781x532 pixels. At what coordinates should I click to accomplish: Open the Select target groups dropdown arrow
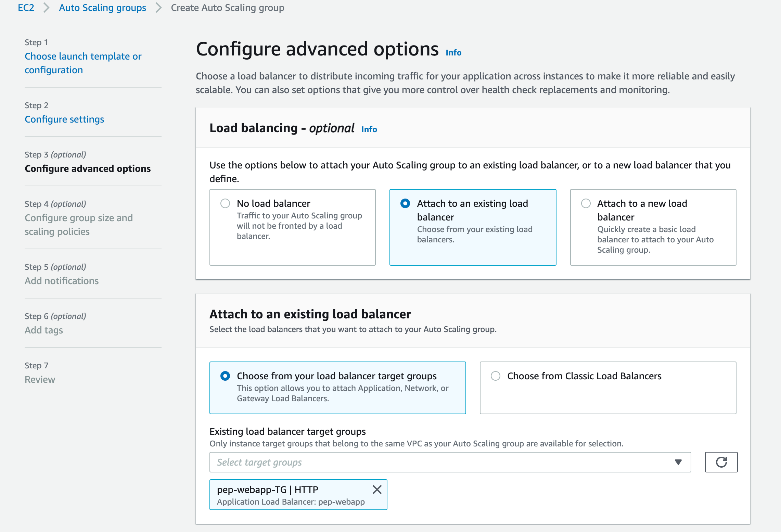(678, 462)
